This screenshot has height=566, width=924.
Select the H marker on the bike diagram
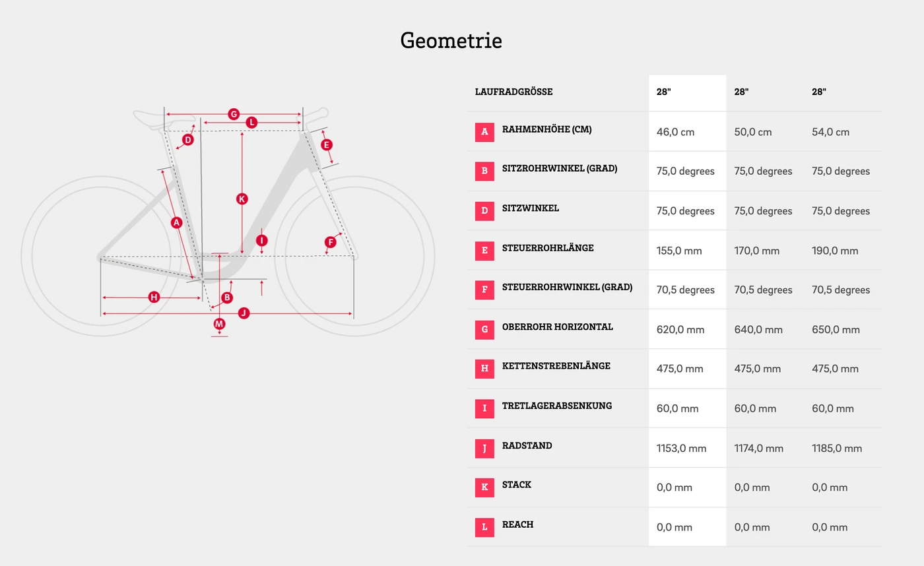tap(154, 298)
